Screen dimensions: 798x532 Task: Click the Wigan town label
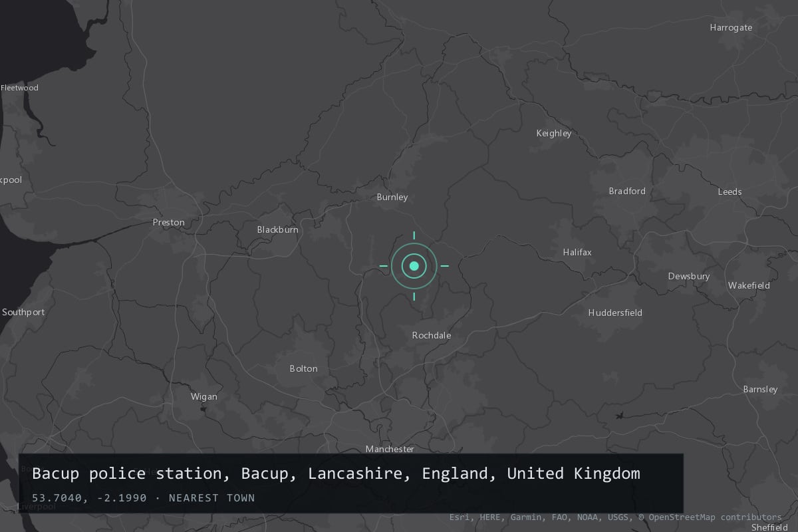204,396
